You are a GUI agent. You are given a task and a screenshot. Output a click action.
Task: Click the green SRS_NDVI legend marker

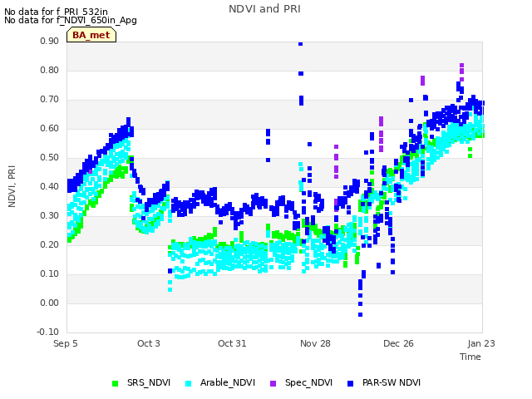tap(116, 384)
